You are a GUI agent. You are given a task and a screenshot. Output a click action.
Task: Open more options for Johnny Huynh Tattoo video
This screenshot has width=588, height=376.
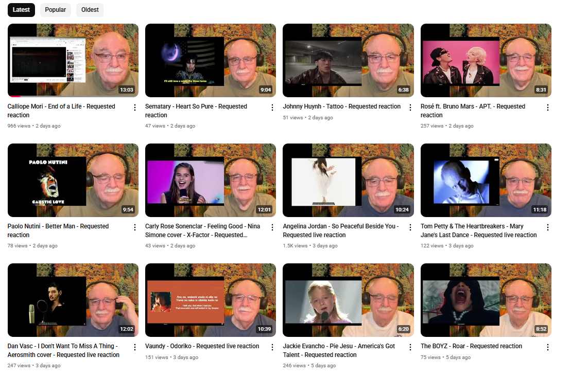pyautogui.click(x=410, y=108)
